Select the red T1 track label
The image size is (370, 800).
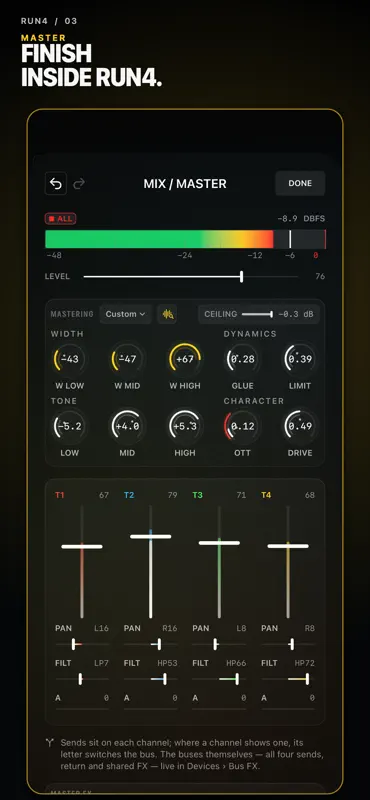[60, 495]
